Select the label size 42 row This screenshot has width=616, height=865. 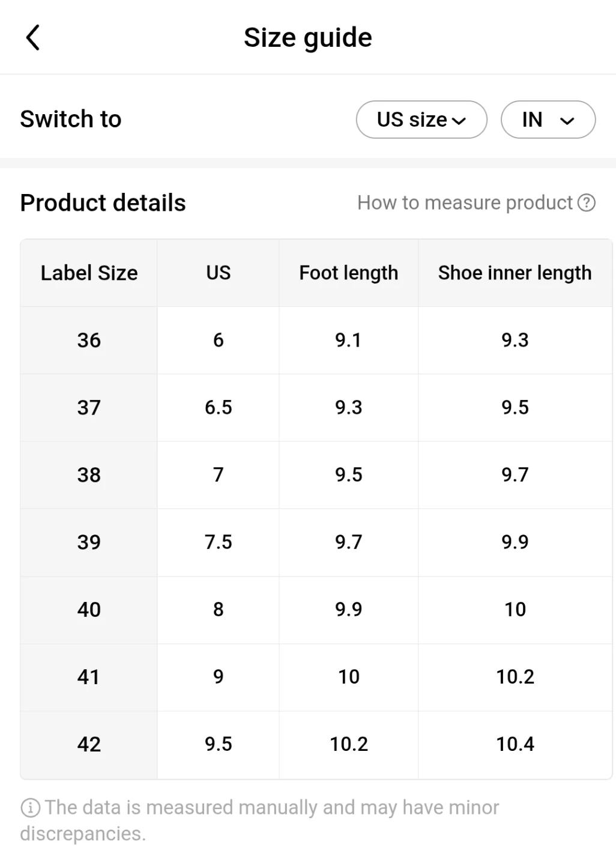[89, 744]
